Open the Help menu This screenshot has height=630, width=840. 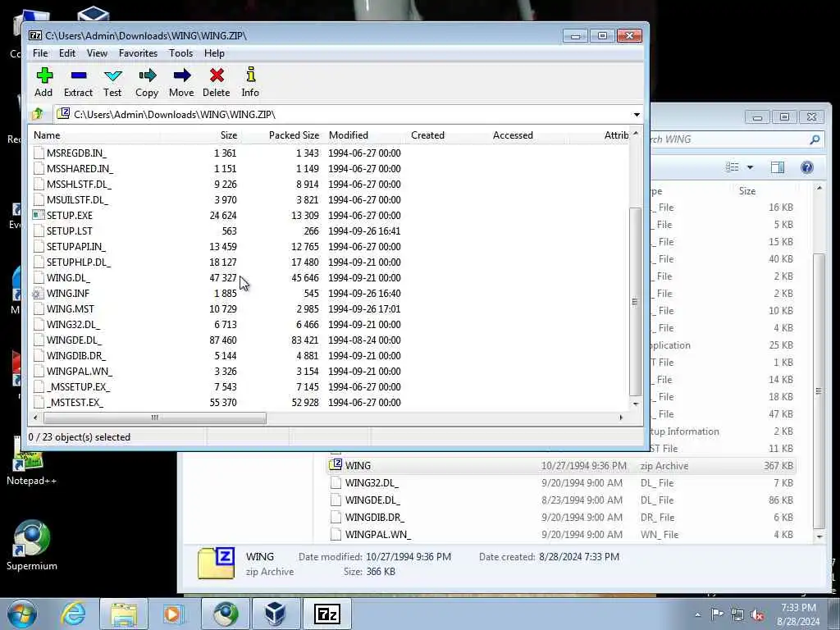tap(214, 53)
